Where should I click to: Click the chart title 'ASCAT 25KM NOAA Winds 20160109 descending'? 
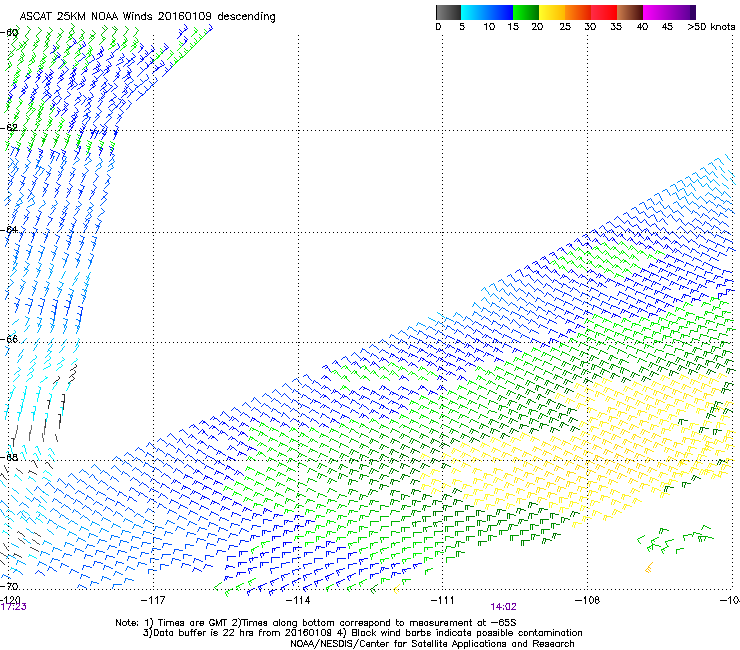147,17
